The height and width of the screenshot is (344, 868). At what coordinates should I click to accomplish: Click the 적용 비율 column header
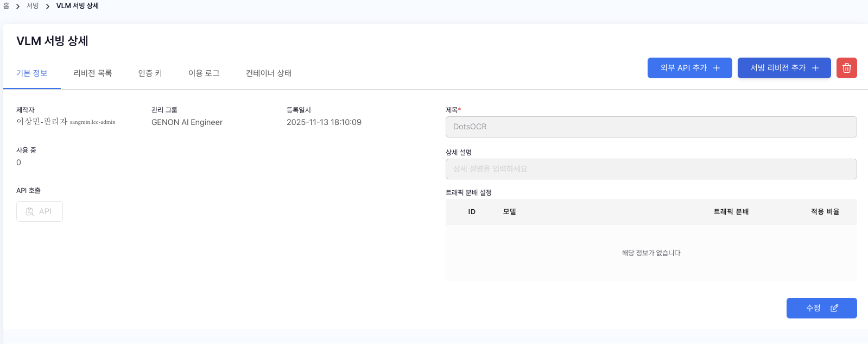825,212
